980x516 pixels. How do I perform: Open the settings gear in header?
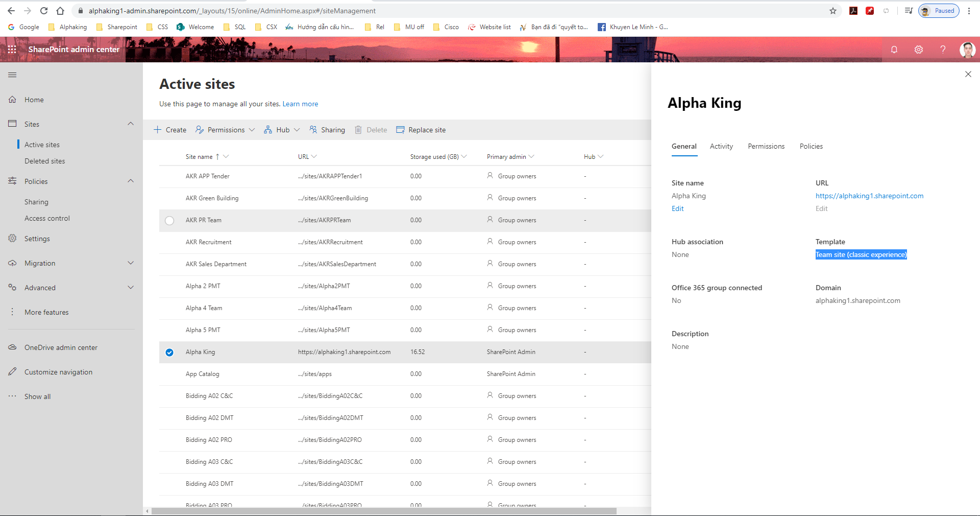(919, 50)
